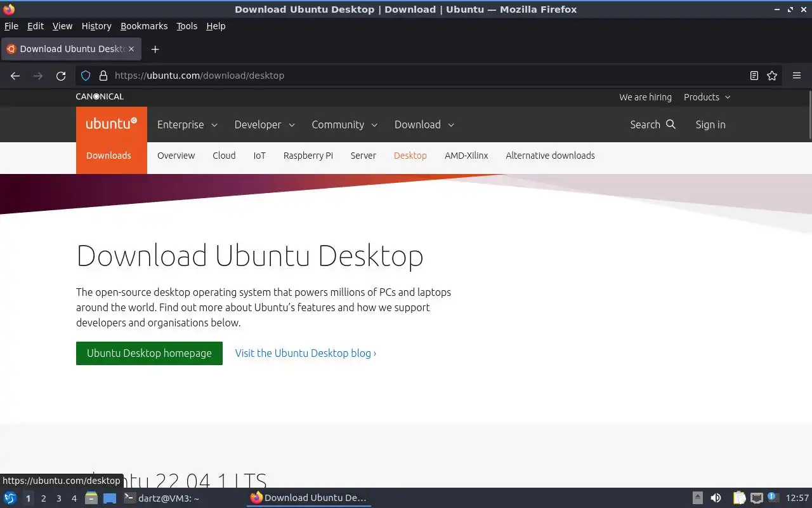Screen dimensions: 812x508
Task: Open a new tab with the plus button
Action: 155,49
